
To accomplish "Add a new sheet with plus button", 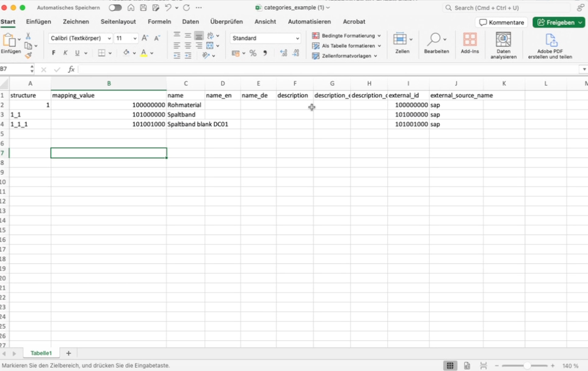I will (68, 353).
